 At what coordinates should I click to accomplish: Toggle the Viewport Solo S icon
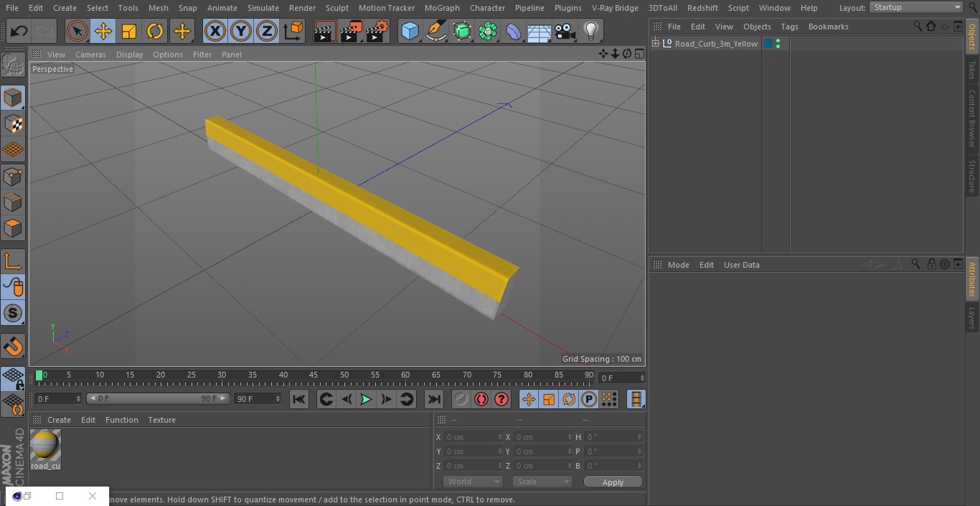point(13,313)
